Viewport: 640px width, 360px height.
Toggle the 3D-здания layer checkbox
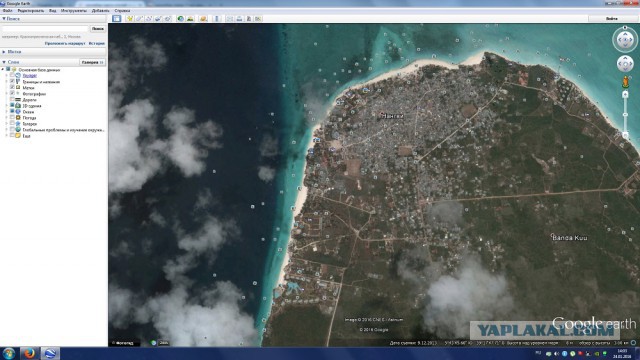[12, 105]
